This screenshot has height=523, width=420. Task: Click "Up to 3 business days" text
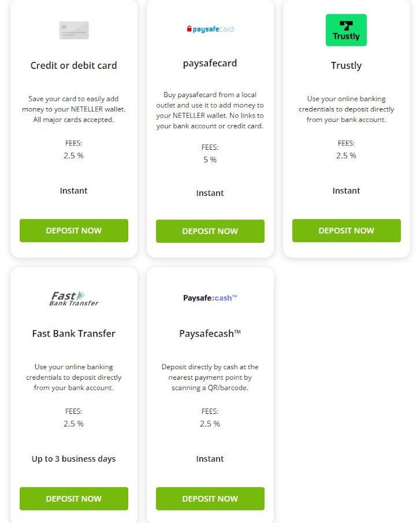73,458
